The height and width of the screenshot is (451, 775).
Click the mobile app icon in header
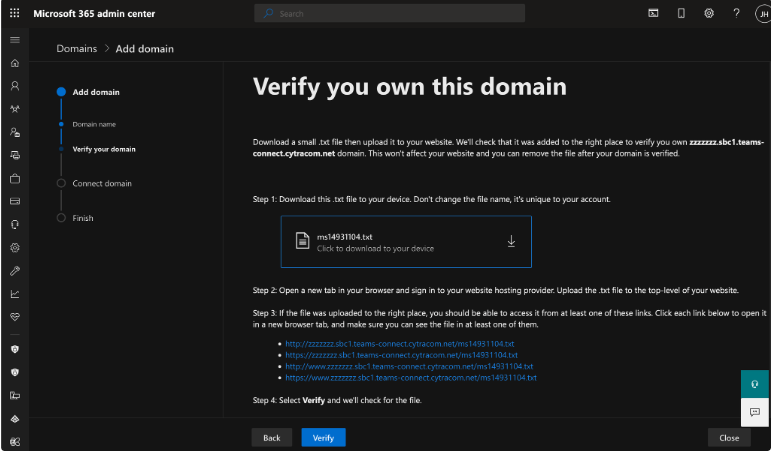[x=681, y=13]
